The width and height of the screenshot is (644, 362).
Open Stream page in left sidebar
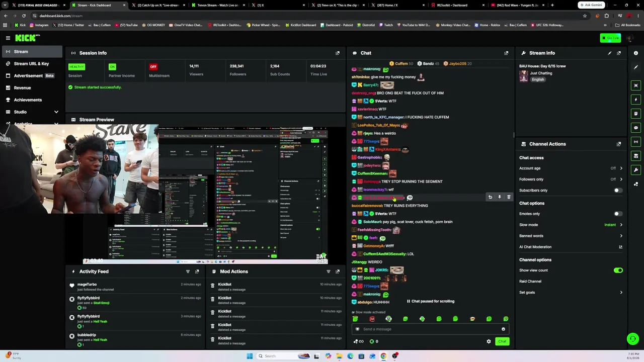coord(32,52)
